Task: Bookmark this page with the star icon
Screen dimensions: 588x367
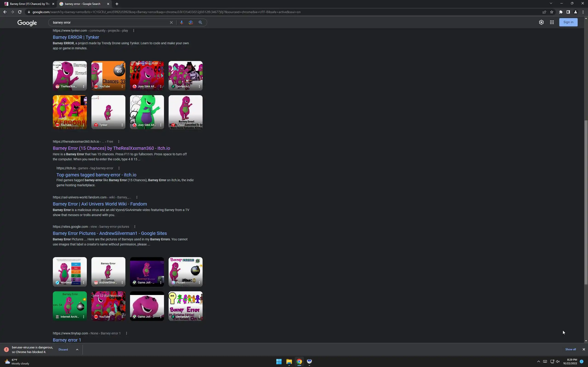Action: 551,12
